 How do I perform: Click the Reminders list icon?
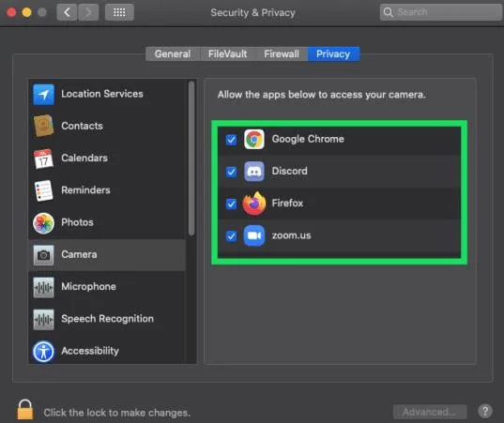click(43, 190)
